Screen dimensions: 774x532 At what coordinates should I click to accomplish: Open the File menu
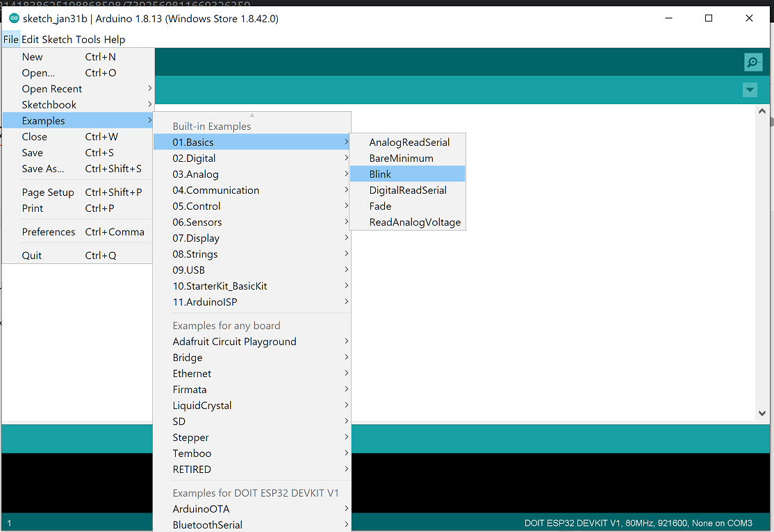pyautogui.click(x=11, y=40)
